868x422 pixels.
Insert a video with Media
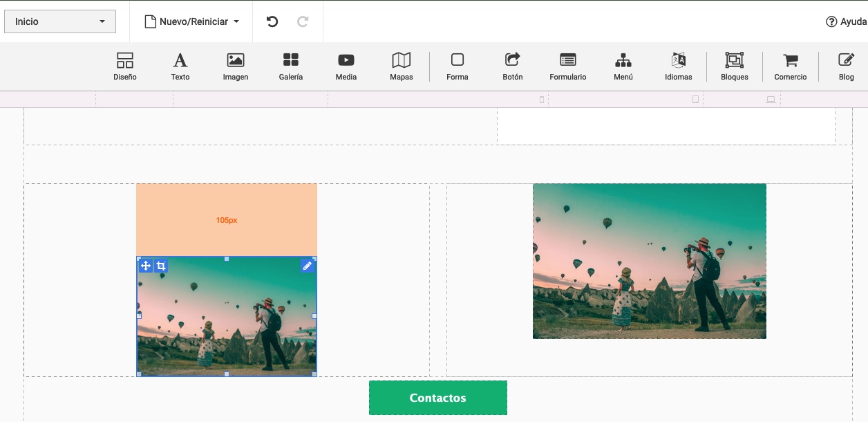pyautogui.click(x=346, y=66)
